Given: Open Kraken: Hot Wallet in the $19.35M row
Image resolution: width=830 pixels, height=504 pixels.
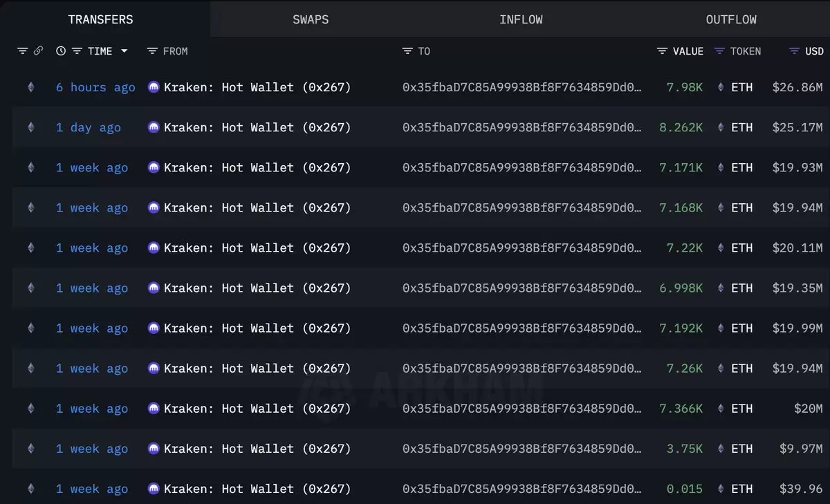Looking at the screenshot, I should (257, 288).
